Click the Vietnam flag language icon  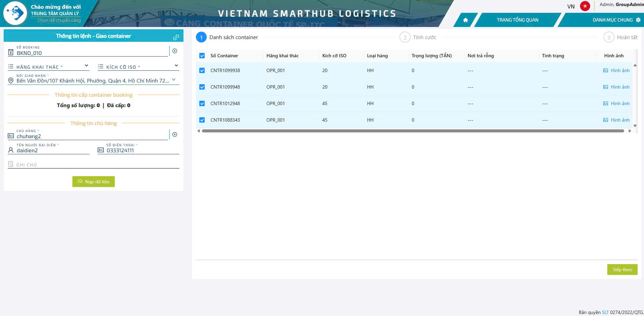point(585,6)
